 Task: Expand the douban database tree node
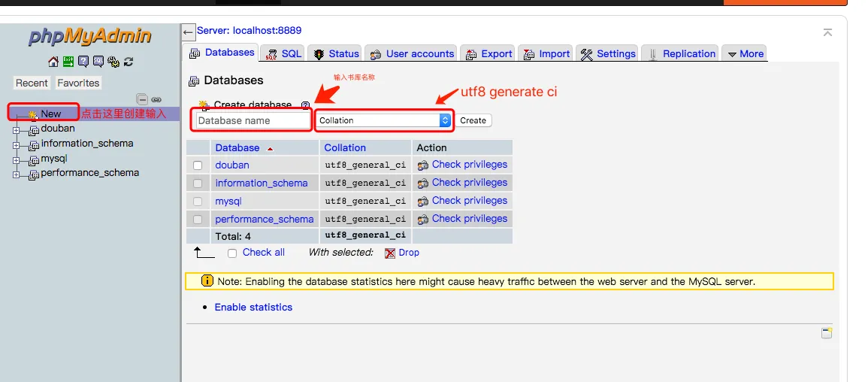tap(16, 129)
